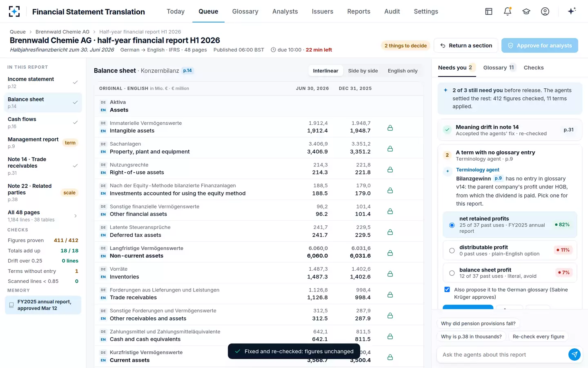Screen dimensions: 588x368
Task: Open 'FY2025 annual report' memory item
Action: click(x=43, y=305)
